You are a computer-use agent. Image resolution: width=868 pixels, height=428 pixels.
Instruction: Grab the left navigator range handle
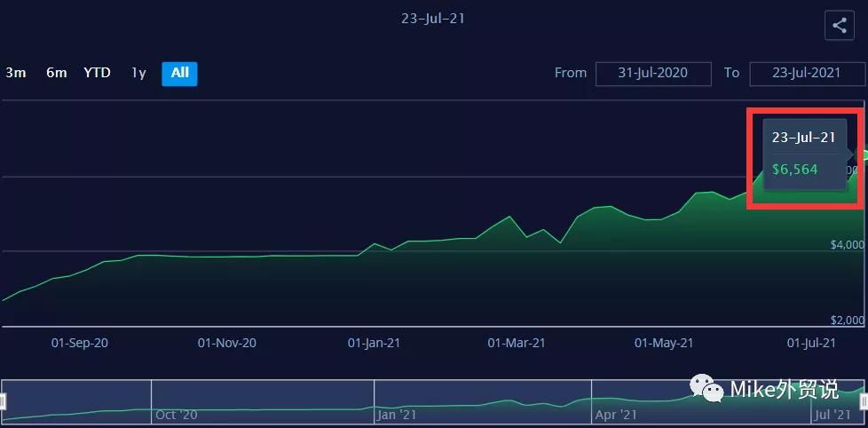[x=3, y=400]
